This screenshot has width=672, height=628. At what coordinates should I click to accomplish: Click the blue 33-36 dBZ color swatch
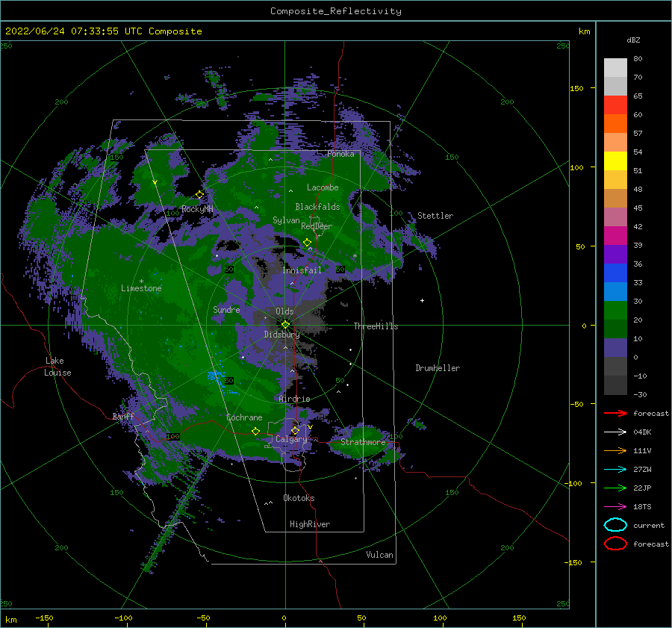click(x=615, y=273)
